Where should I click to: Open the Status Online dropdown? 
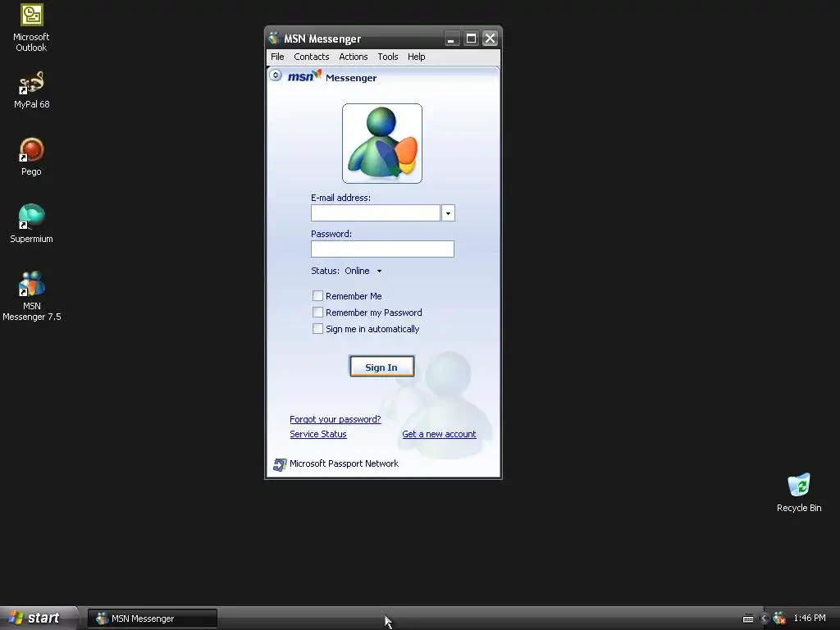tap(364, 271)
